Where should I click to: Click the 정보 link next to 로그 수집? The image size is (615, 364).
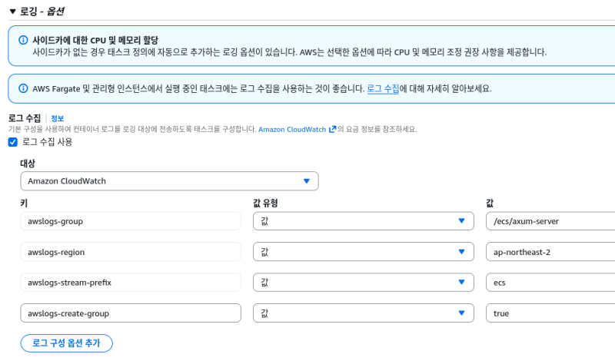pyautogui.click(x=58, y=119)
